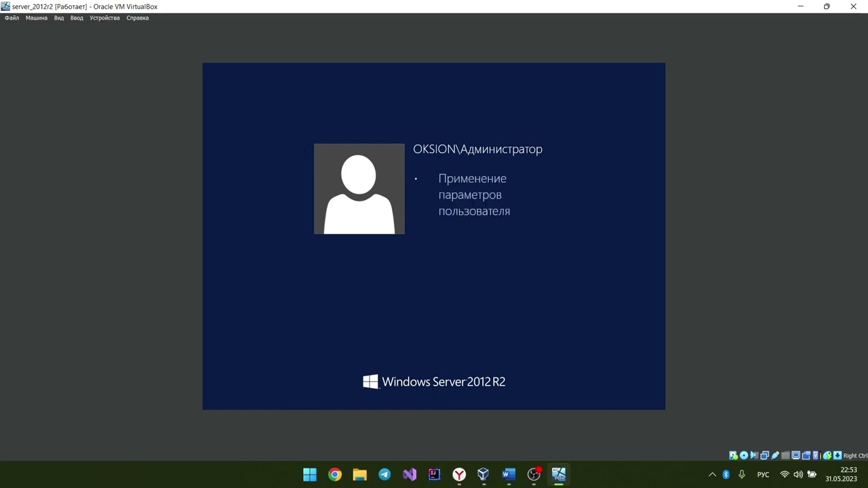The height and width of the screenshot is (488, 868).
Task: Click the display monitor status icon
Action: pyautogui.click(x=796, y=455)
